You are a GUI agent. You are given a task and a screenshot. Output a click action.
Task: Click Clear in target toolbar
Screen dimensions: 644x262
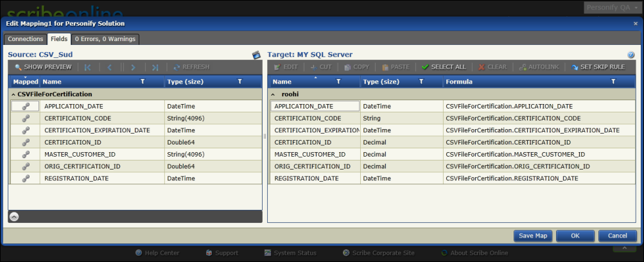pos(492,67)
